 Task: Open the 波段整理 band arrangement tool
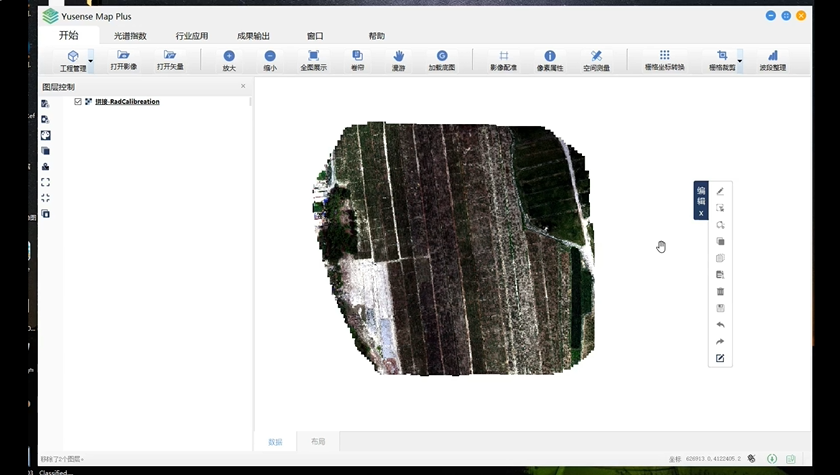[x=772, y=59]
